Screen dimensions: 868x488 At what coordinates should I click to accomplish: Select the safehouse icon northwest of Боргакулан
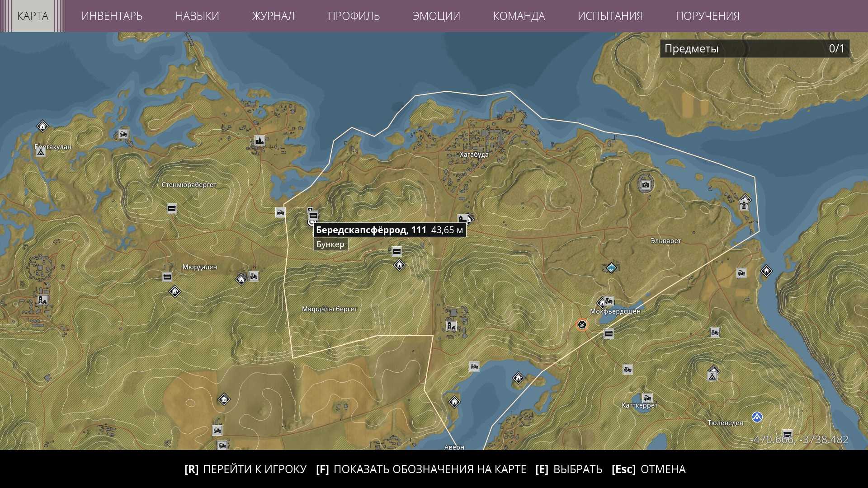(x=42, y=126)
